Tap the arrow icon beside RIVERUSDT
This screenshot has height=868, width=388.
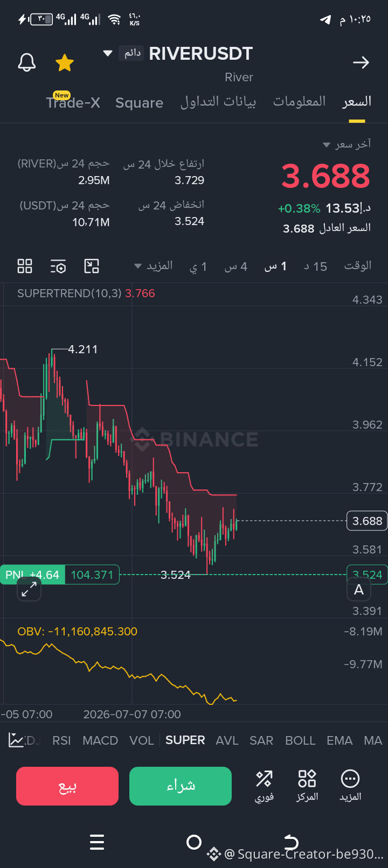(361, 62)
